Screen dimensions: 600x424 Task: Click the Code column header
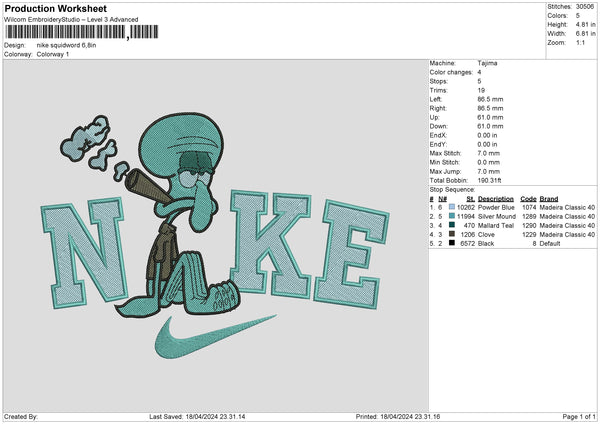pyautogui.click(x=528, y=199)
